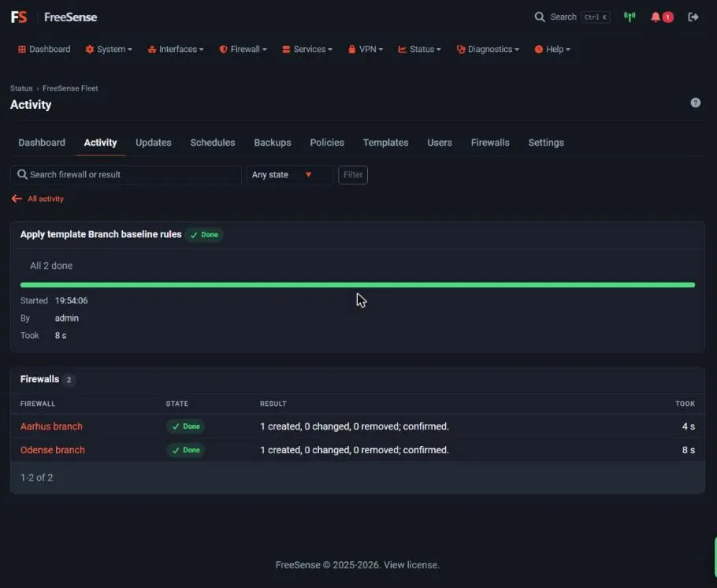This screenshot has width=717, height=588.
Task: Click the started time 19:54:06
Action: point(72,300)
